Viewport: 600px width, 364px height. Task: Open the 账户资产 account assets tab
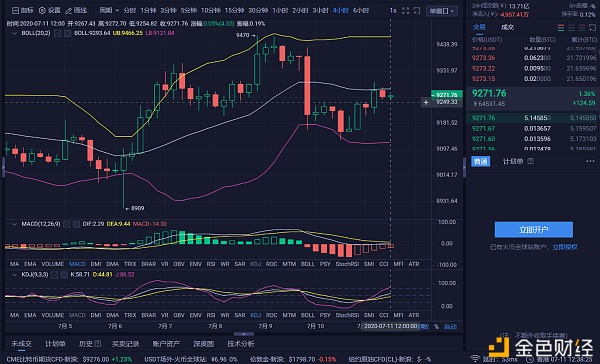tap(166, 344)
